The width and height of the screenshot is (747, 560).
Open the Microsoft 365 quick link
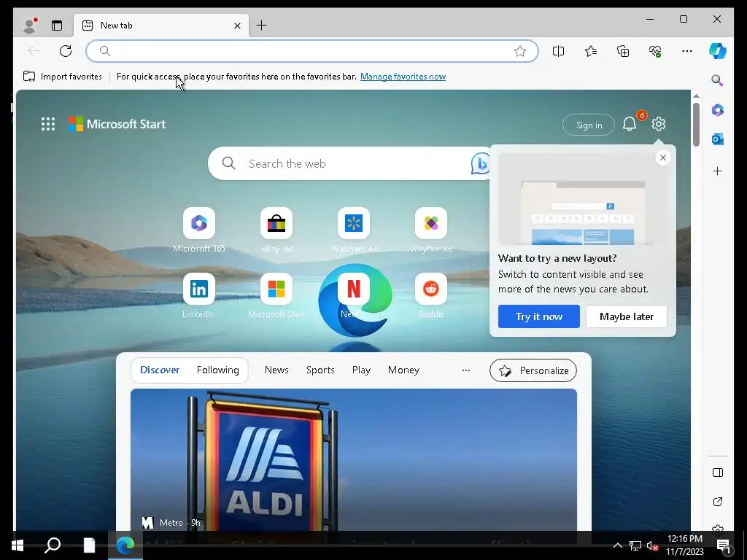[199, 223]
